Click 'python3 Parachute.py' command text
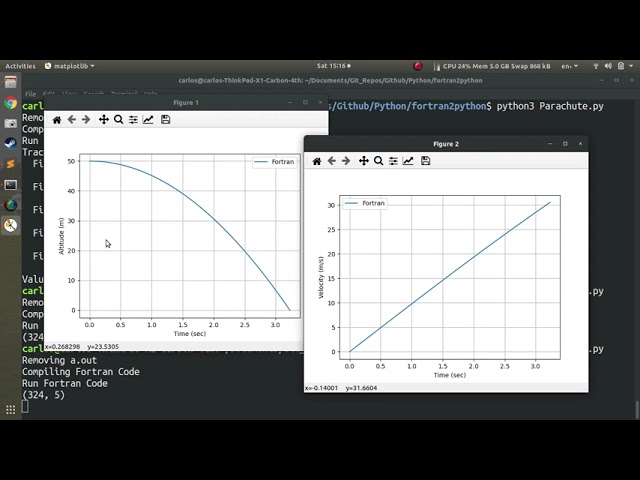The image size is (640, 480). tap(550, 106)
